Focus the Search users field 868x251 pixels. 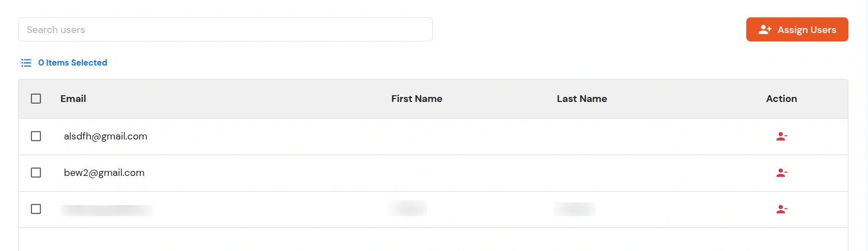[x=225, y=30]
